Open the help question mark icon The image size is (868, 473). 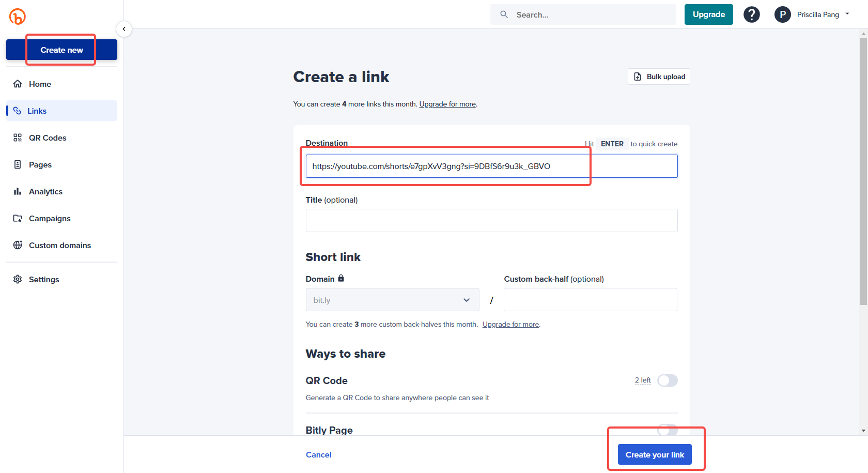(752, 14)
